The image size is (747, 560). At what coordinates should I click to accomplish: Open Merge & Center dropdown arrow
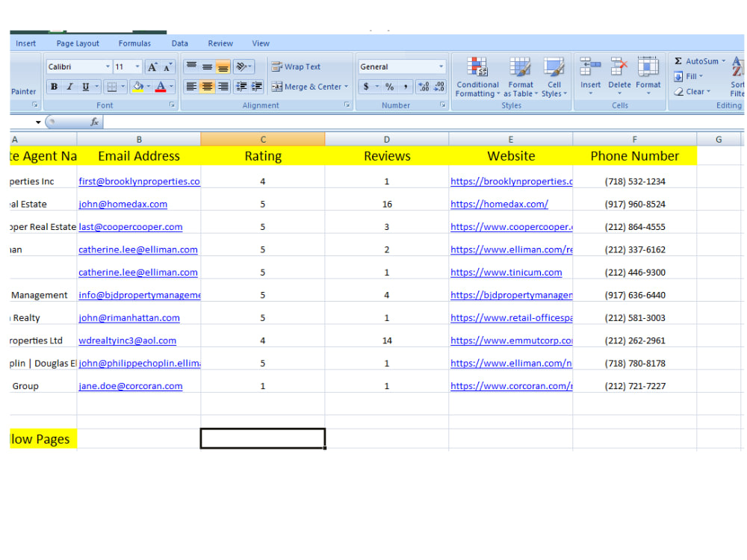coord(347,87)
